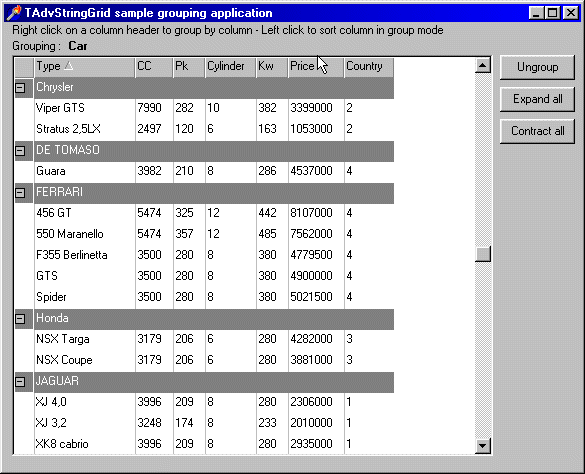Select the 550 Maranello cell

click(x=84, y=234)
